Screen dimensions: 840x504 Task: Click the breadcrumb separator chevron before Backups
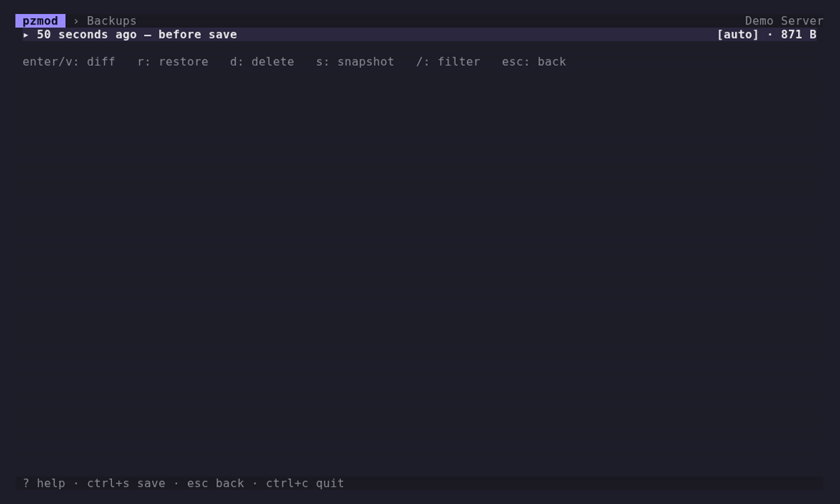76,21
